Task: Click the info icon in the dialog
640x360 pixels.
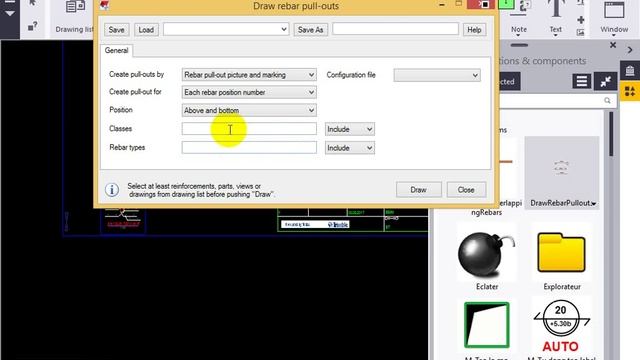Action: 112,190
